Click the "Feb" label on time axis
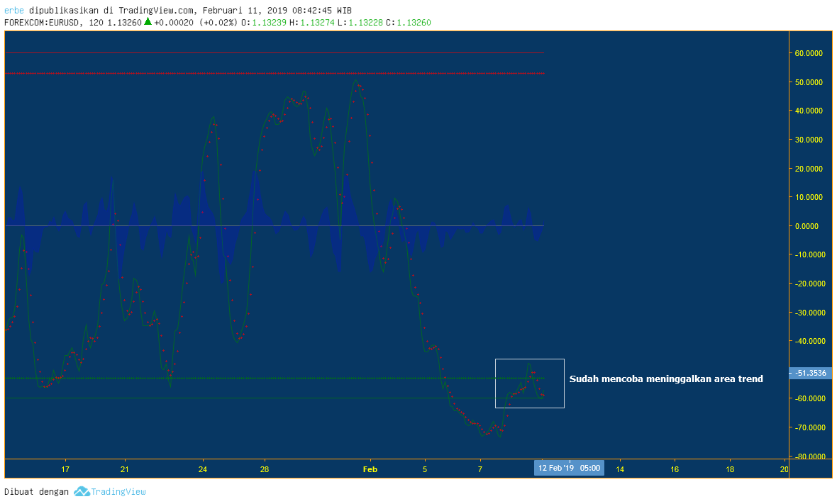 coord(370,469)
